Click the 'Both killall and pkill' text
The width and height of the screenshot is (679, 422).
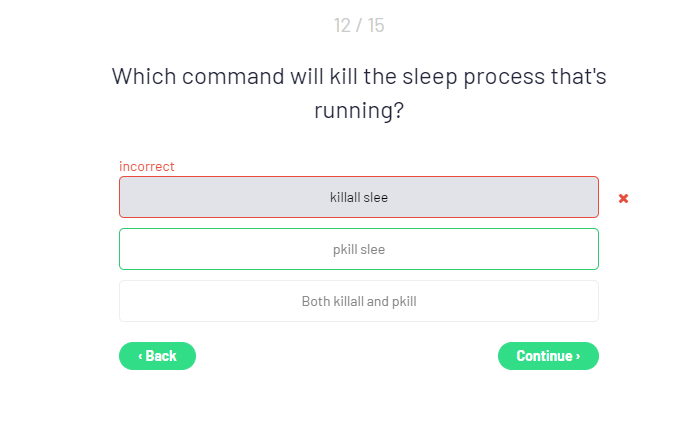(x=358, y=301)
